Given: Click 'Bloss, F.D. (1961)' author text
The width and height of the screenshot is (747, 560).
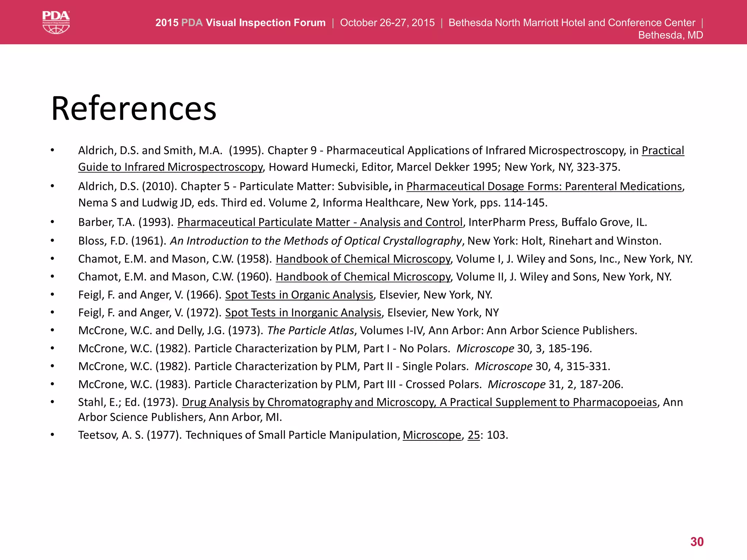Looking at the screenshot, I should point(122,241).
